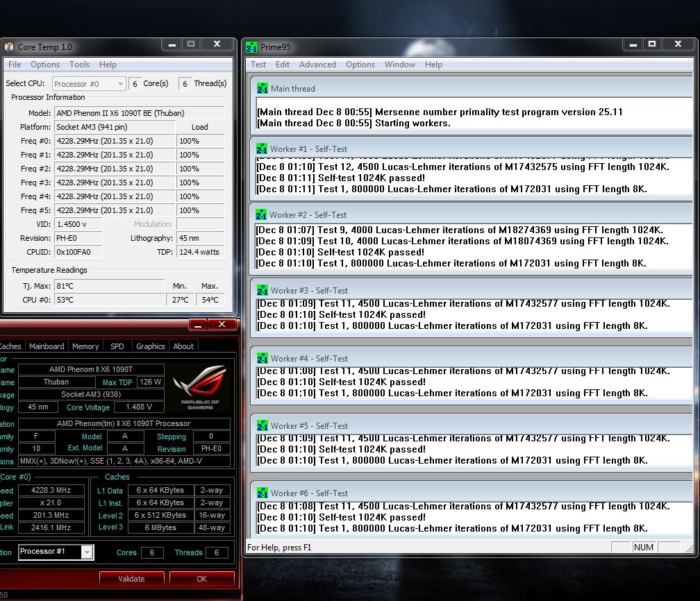This screenshot has width=700, height=601.
Task: Minimize the CPU-Z window
Action: [x=197, y=324]
